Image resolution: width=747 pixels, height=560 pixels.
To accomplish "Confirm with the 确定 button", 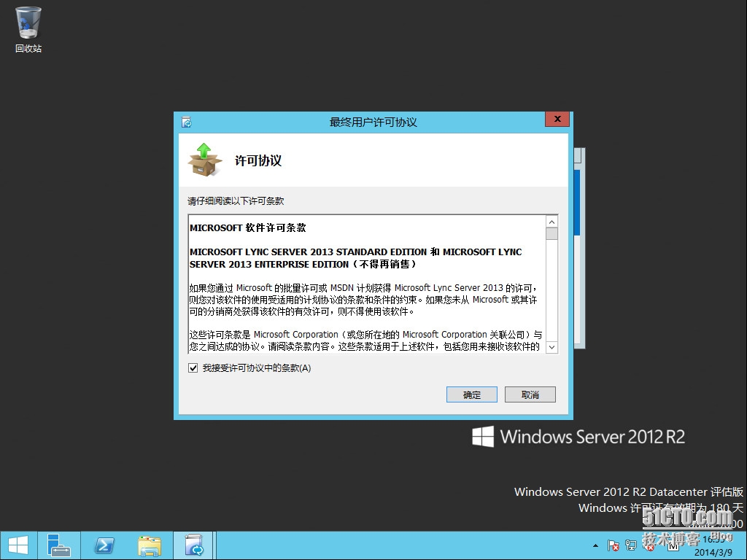I will point(472,394).
